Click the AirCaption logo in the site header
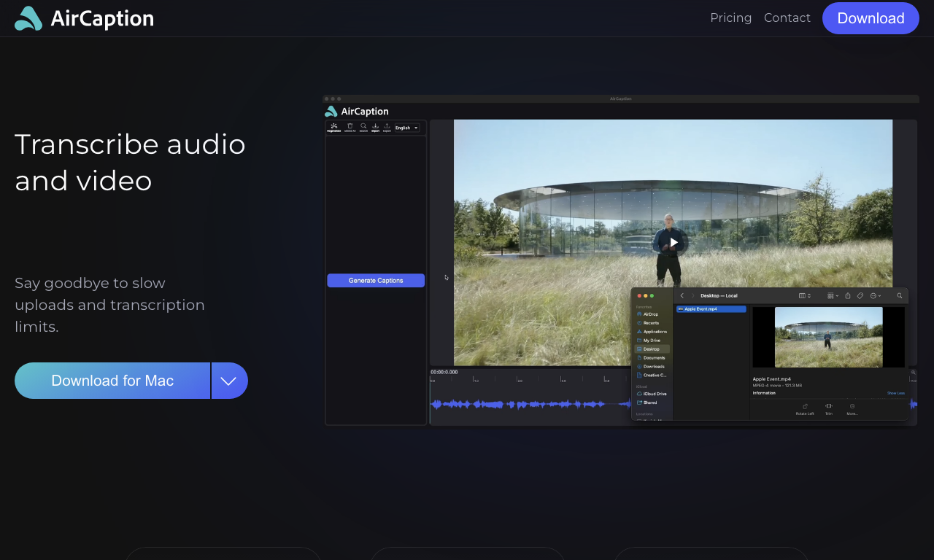The image size is (934, 560). coord(84,18)
